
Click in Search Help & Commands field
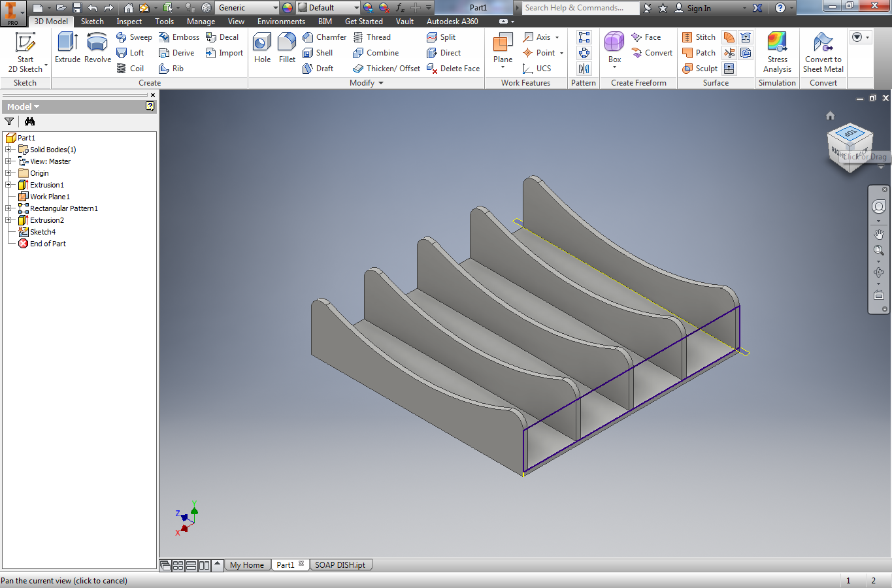tap(580, 8)
